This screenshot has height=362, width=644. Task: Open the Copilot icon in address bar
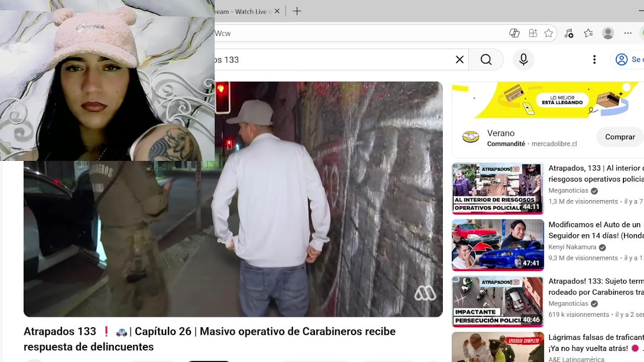pyautogui.click(x=514, y=33)
